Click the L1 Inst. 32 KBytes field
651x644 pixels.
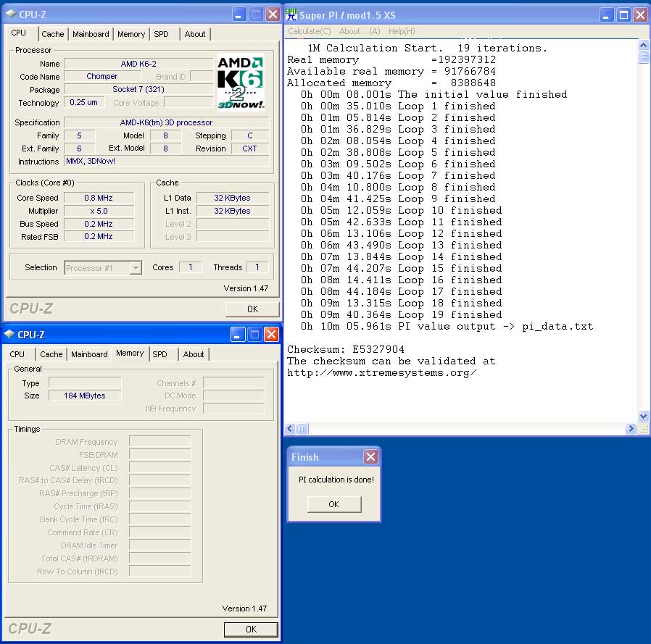pyautogui.click(x=233, y=211)
